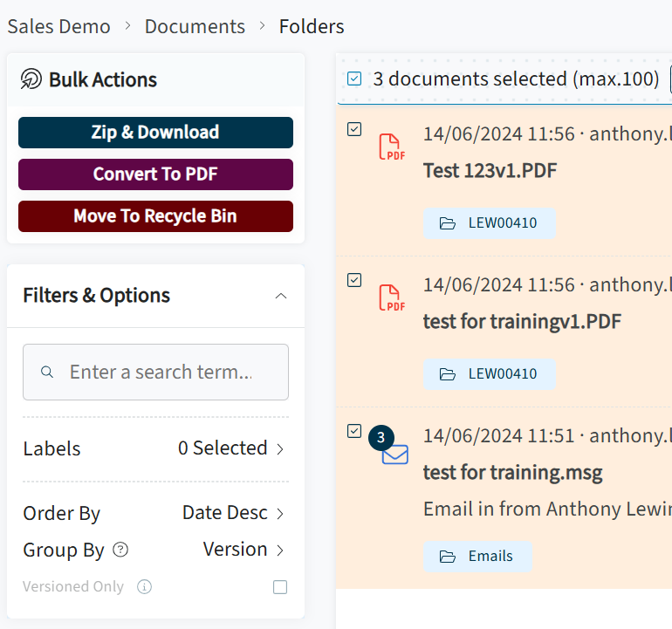Uncheck the test for trainingv1.PDF checkbox
672x629 pixels.
click(354, 280)
